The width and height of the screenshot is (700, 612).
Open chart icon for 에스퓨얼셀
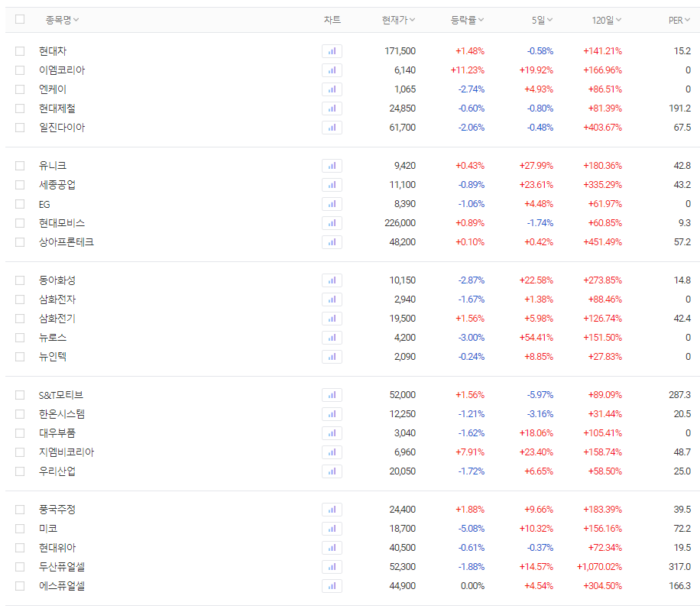pos(332,586)
